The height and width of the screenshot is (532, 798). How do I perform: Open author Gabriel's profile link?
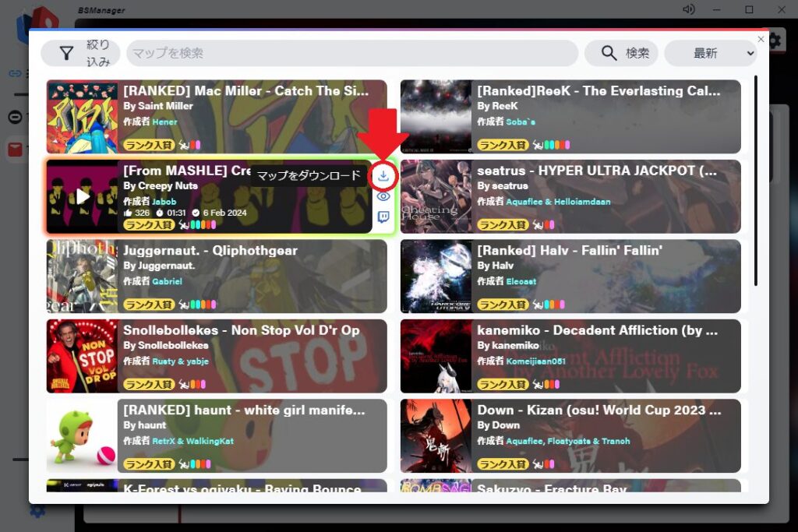tap(167, 281)
